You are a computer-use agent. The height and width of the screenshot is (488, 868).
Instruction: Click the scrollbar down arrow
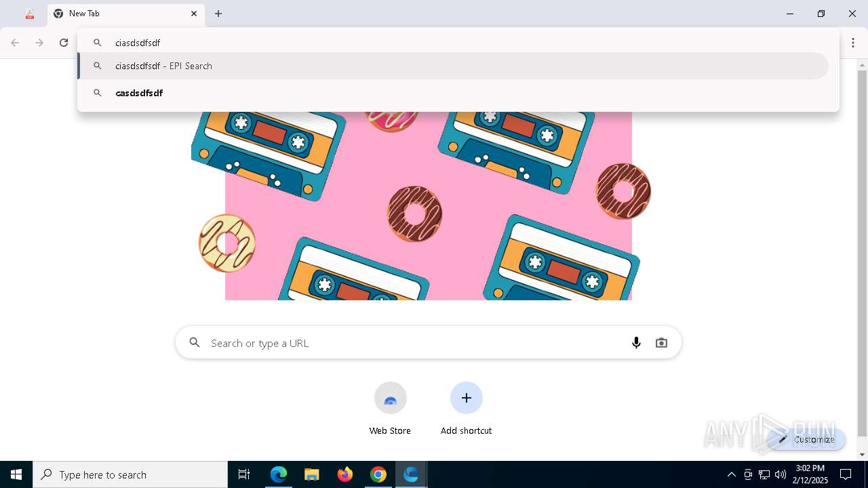tap(862, 455)
